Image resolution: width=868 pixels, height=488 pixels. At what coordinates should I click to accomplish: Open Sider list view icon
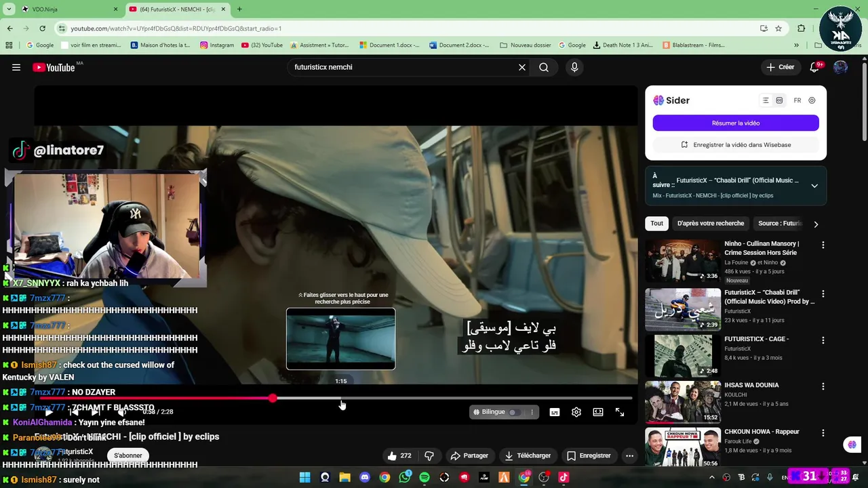766,100
